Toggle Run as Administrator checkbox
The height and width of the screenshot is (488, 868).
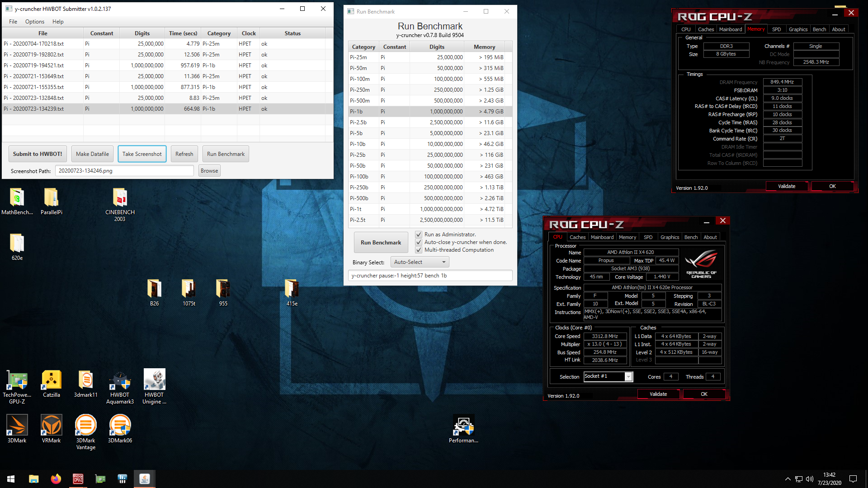419,235
